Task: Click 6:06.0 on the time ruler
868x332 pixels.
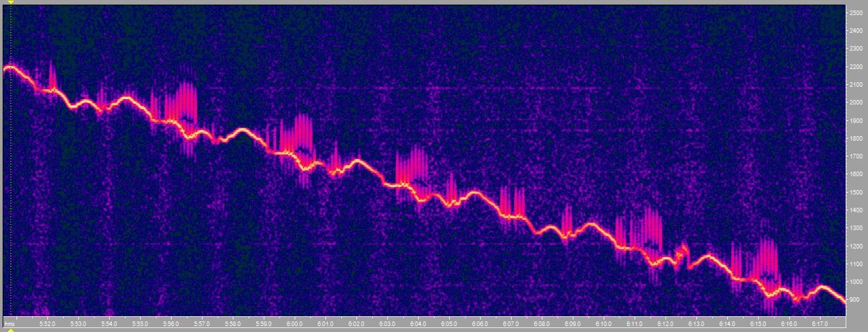Action: tap(480, 324)
